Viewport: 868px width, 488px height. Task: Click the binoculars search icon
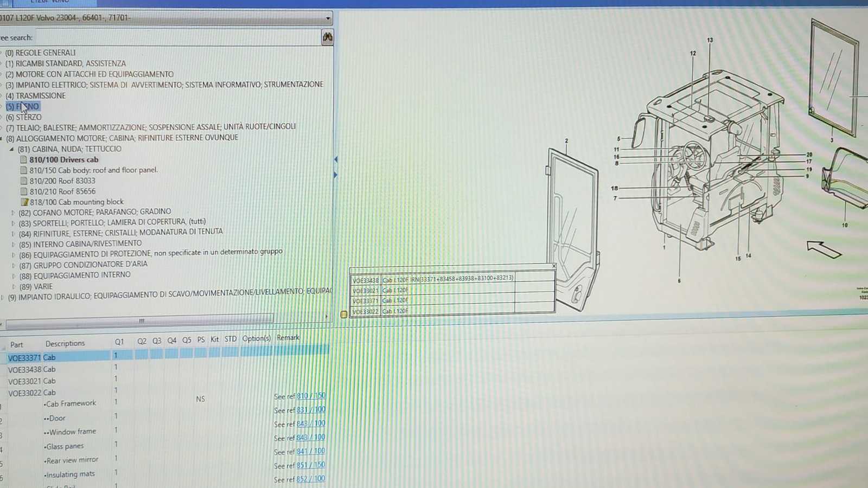pos(327,37)
